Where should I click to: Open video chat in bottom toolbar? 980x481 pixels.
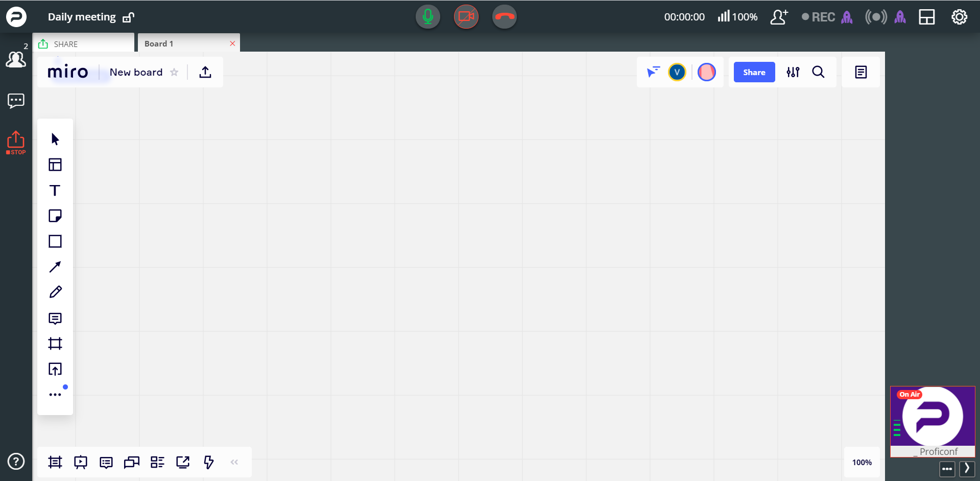pyautogui.click(x=132, y=463)
